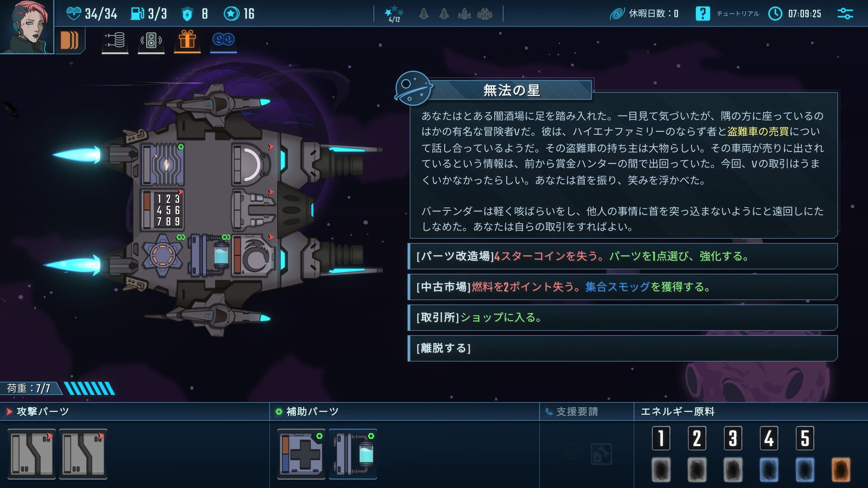Screen dimensions: 868x488
Task: Open the settings sliders icon
Action: 845,13
